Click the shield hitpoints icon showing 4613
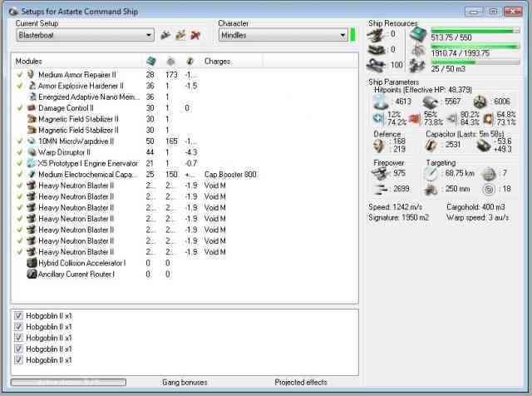Screen dimensions: 532x396 pyautogui.click(x=381, y=101)
